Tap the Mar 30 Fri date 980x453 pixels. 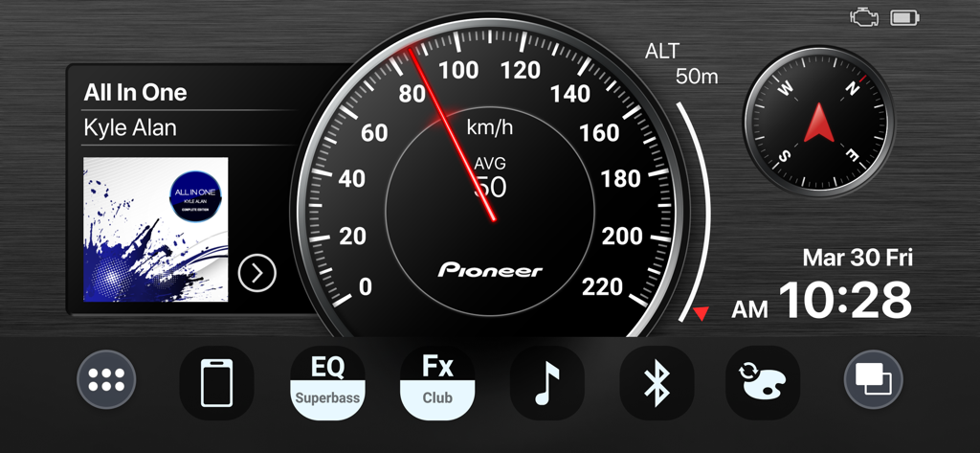click(858, 258)
